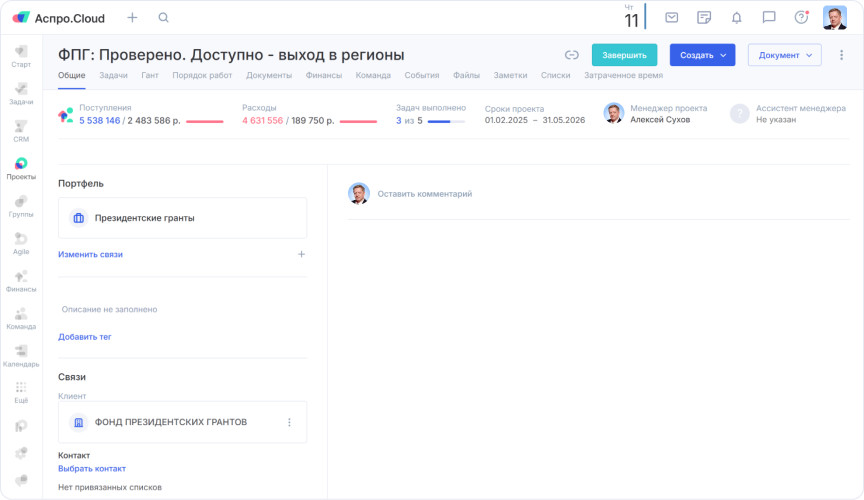
Task: Show more sections via Ещё
Action: tap(21, 393)
